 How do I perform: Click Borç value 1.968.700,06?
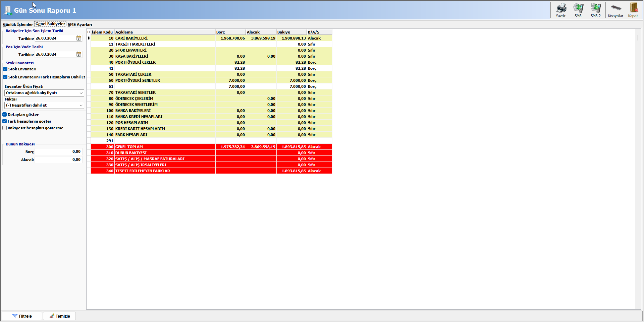coord(233,38)
